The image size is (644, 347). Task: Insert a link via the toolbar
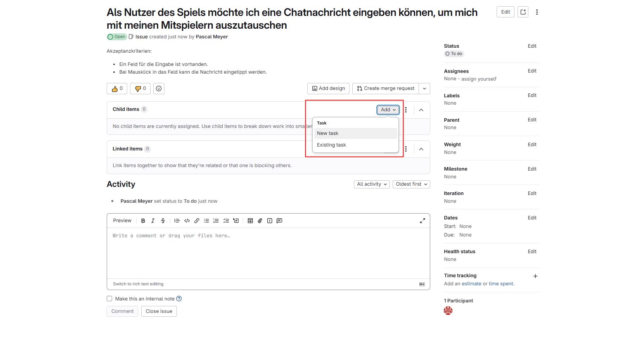point(197,221)
